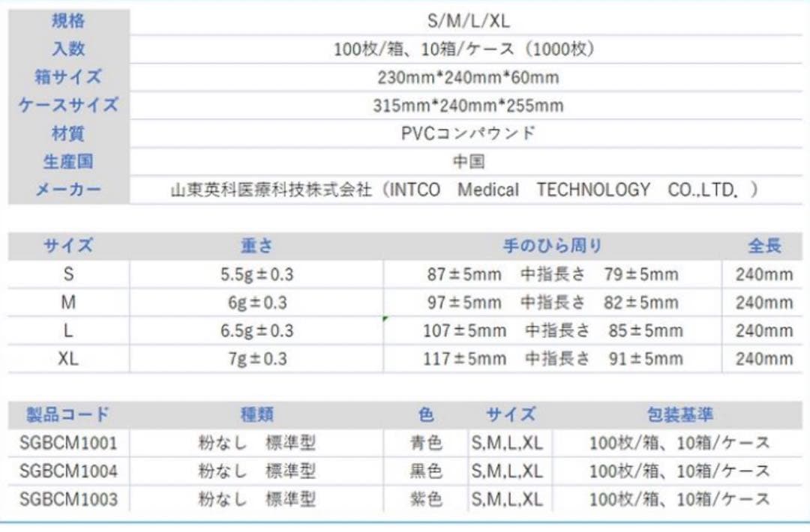Select the S size row label
This screenshot has height=532, width=810.
point(68,274)
